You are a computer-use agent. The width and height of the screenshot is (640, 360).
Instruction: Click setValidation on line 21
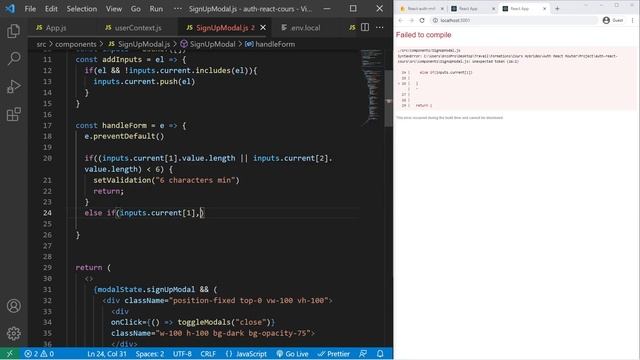click(122, 180)
